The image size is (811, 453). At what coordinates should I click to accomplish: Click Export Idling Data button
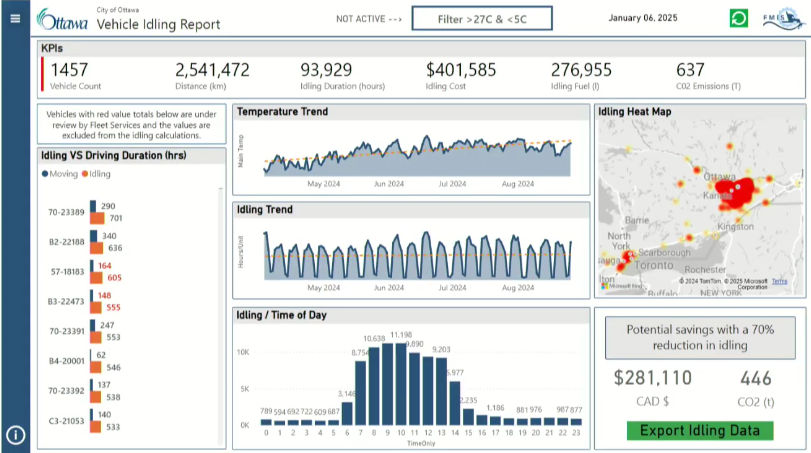tap(700, 431)
